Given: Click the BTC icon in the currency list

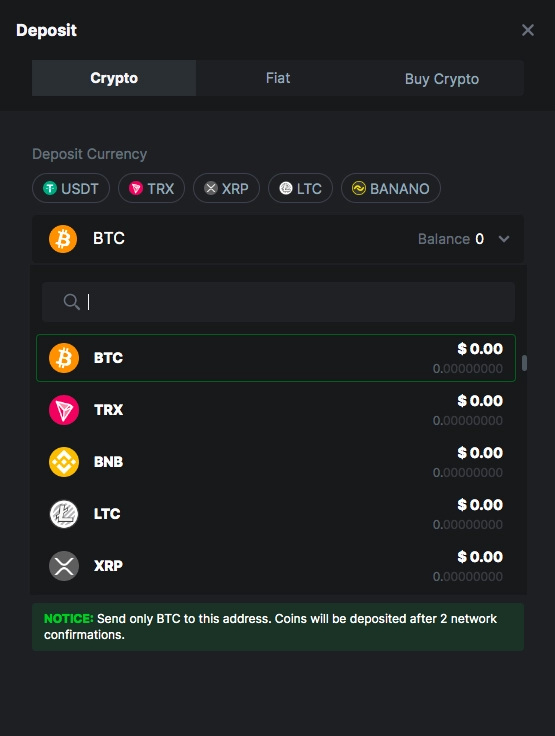Looking at the screenshot, I should coord(64,358).
